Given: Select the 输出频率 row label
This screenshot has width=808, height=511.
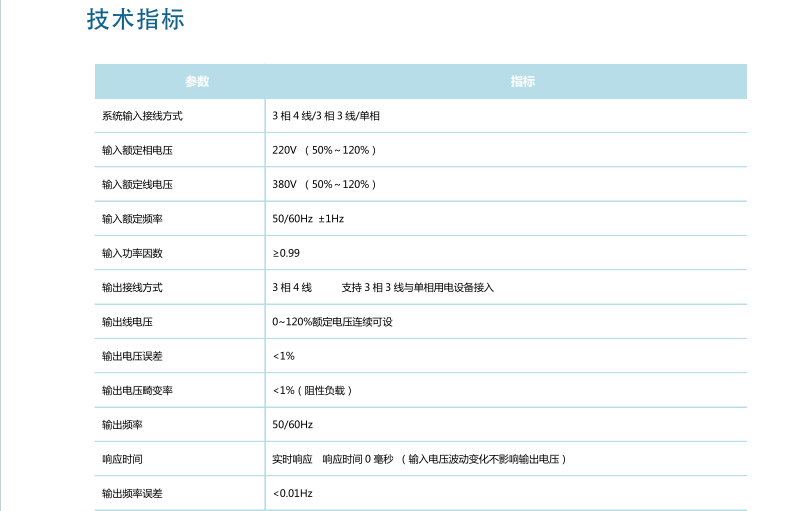Looking at the screenshot, I should coord(122,425).
